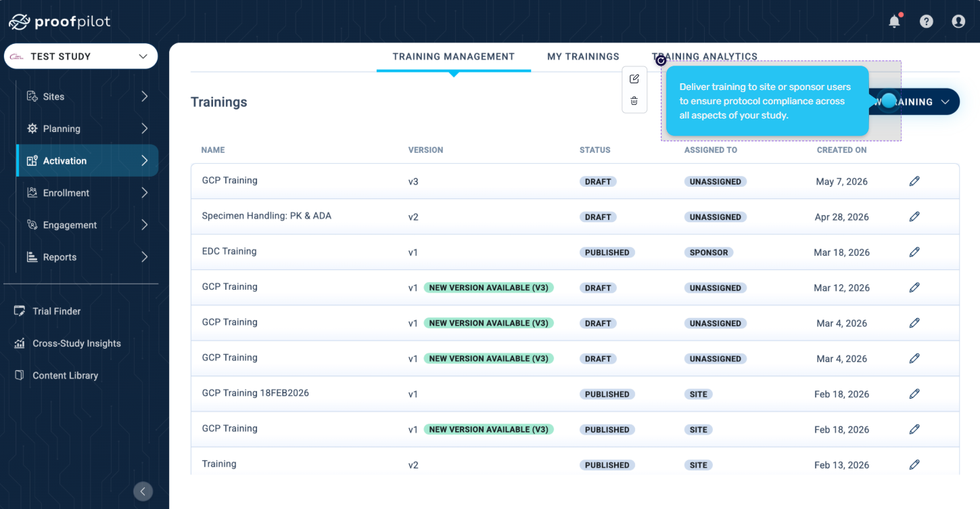The width and height of the screenshot is (980, 509).
Task: Open the notifications bell
Action: pyautogui.click(x=894, y=21)
